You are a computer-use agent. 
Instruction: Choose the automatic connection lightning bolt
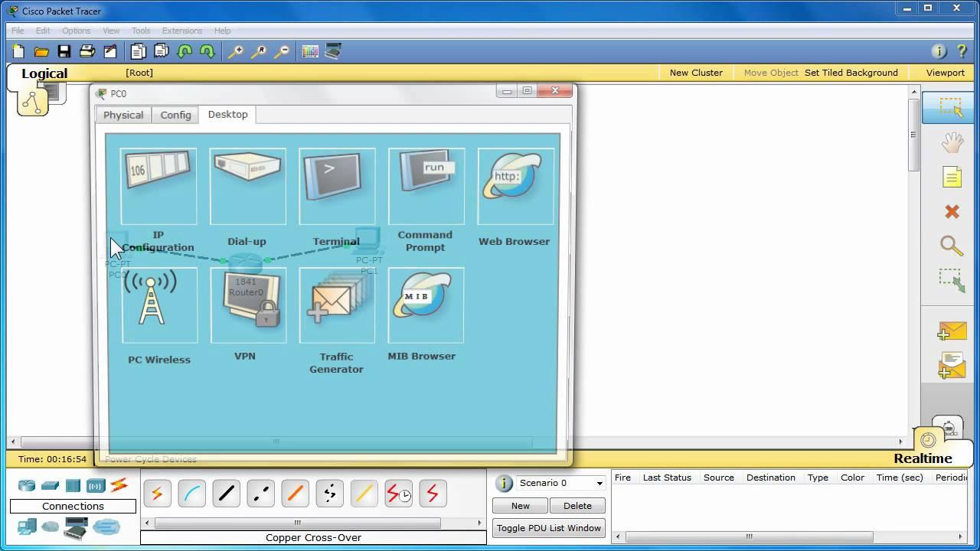(x=157, y=493)
